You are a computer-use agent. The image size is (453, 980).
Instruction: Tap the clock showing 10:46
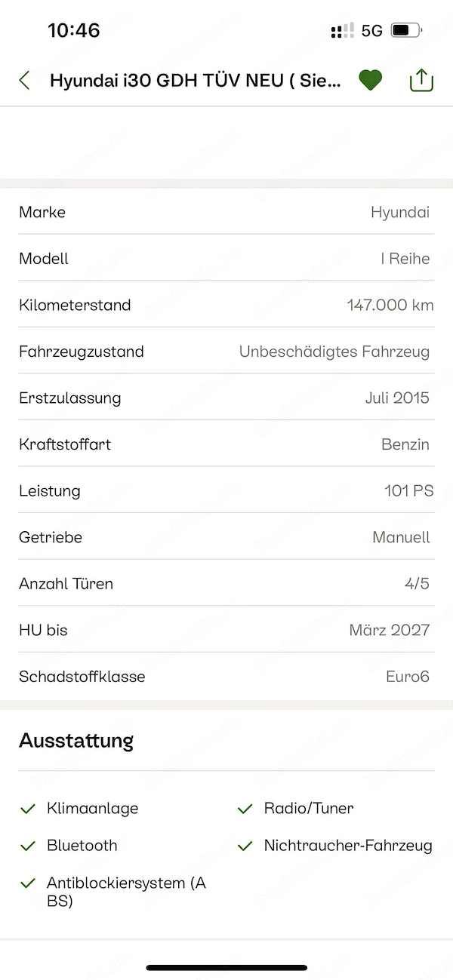coord(74,30)
